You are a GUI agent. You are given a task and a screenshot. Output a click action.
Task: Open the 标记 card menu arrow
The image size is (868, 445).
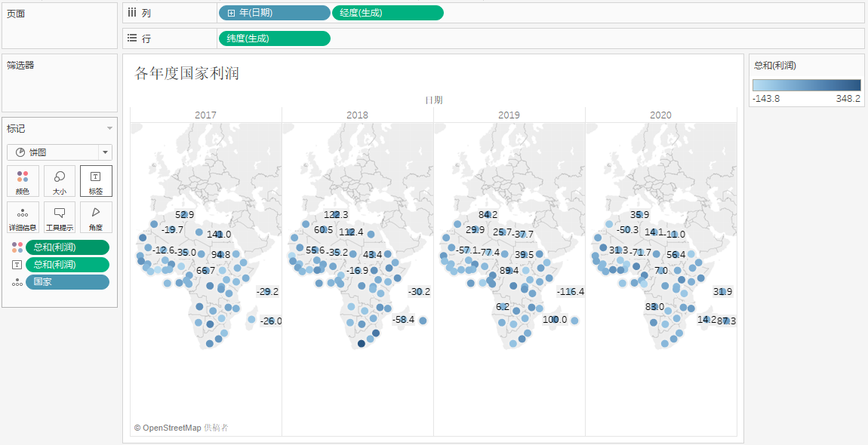109,129
